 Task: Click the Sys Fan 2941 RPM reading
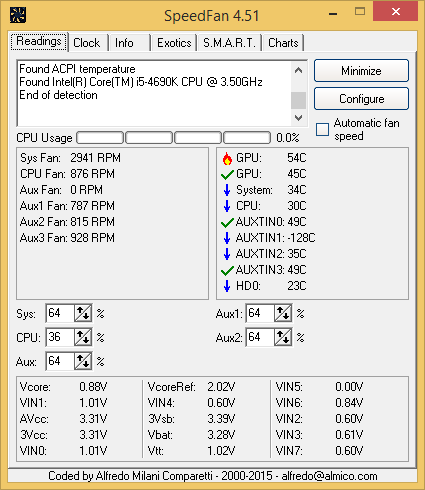(x=70, y=158)
